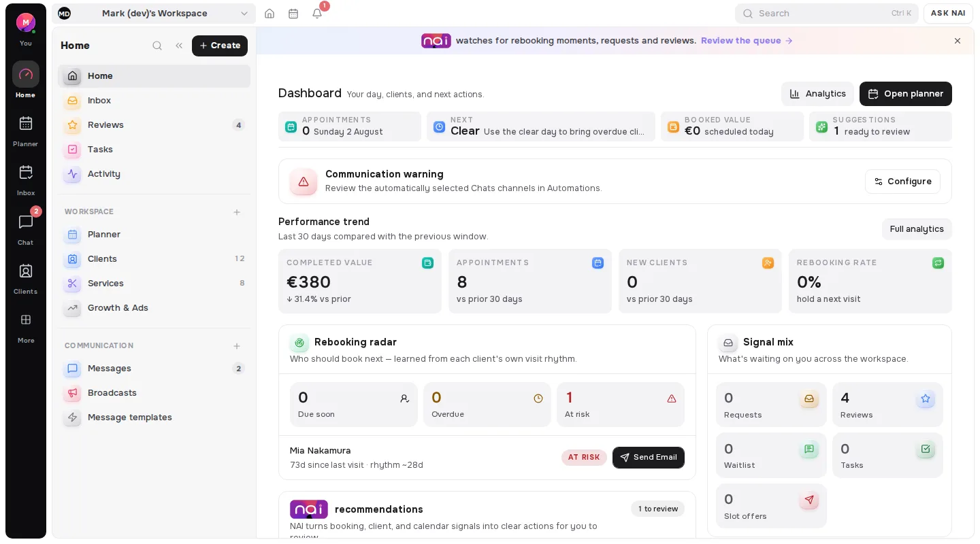This screenshot has height=544, width=980.
Task: Open Messages in the Communication section
Action: 154,369
